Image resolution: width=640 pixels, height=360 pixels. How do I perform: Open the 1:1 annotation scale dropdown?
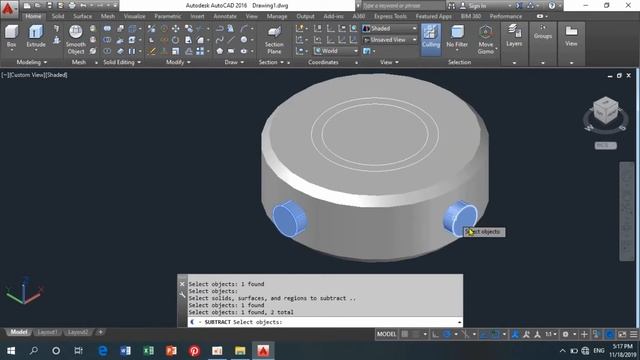point(551,334)
